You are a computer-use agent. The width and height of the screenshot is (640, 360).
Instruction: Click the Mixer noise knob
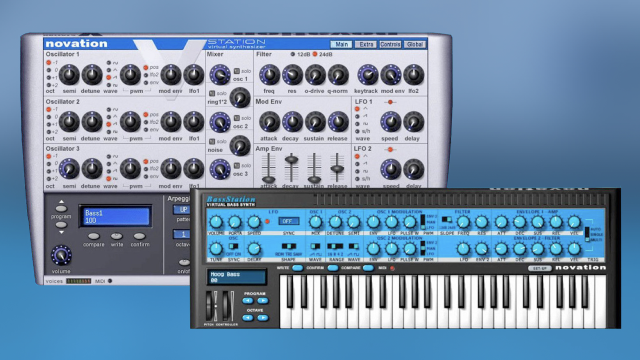(x=240, y=146)
